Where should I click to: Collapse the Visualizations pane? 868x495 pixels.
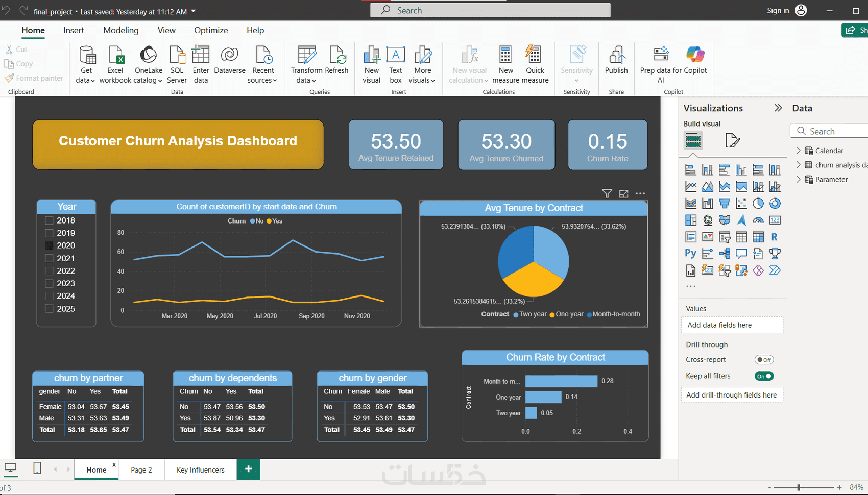[778, 108]
